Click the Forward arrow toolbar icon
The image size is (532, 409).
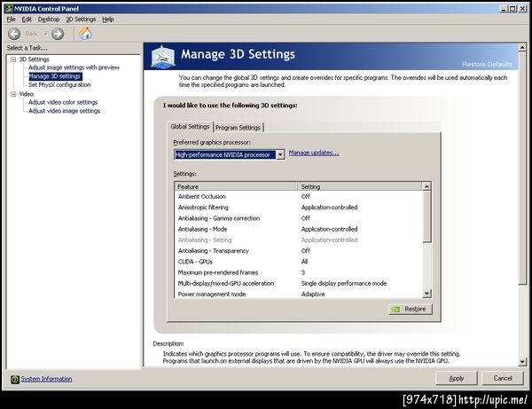(x=58, y=34)
